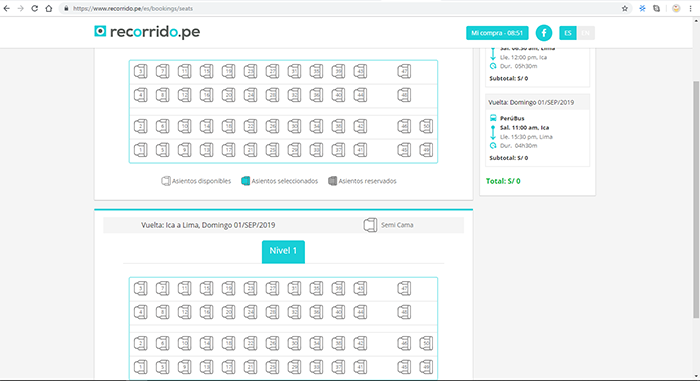700x381 pixels.
Task: Select seat 2 in the upper seat map
Action: pyautogui.click(x=141, y=126)
